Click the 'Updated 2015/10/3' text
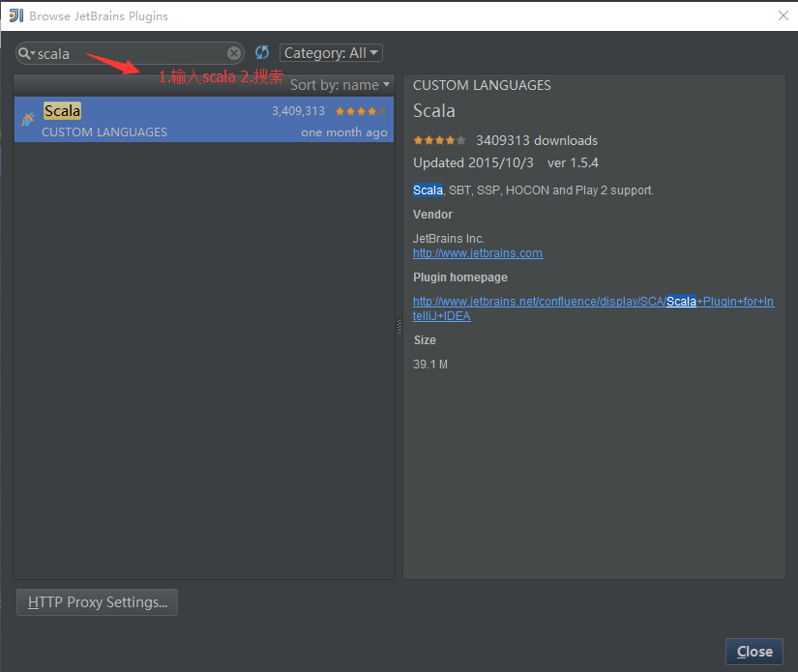The width and height of the screenshot is (798, 672). 473,162
